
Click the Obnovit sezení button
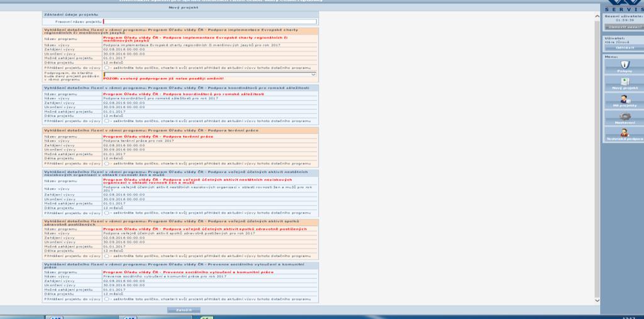(623, 26)
